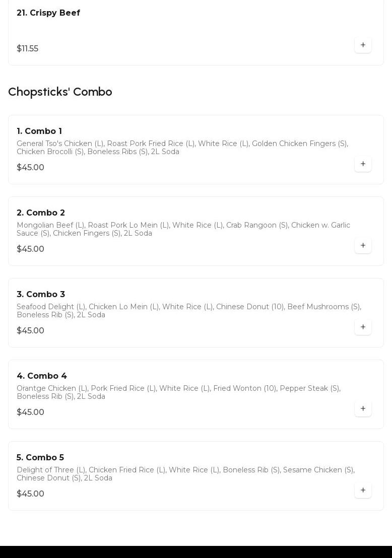Select the 1. Combo 1 title
Image resolution: width=392 pixels, height=558 pixels.
(x=39, y=131)
